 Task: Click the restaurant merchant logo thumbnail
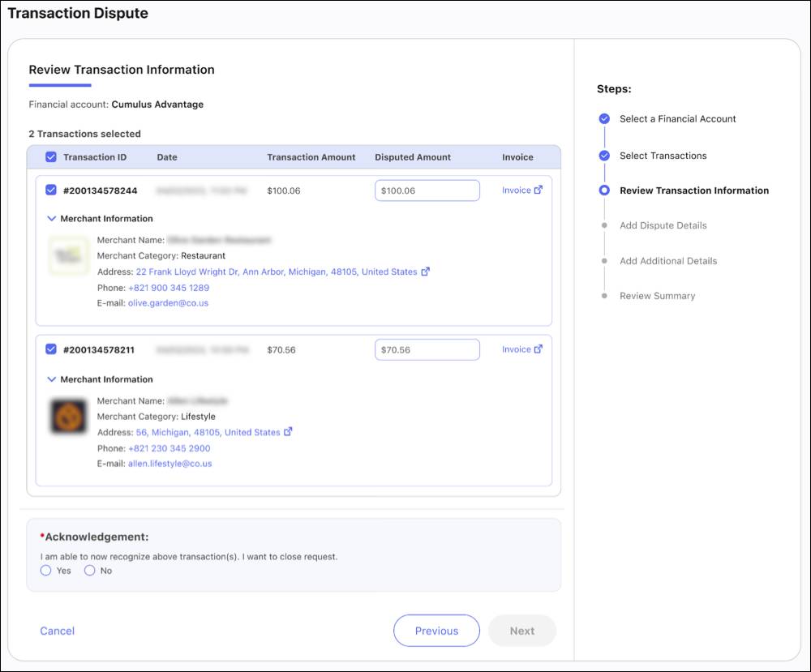pos(68,255)
